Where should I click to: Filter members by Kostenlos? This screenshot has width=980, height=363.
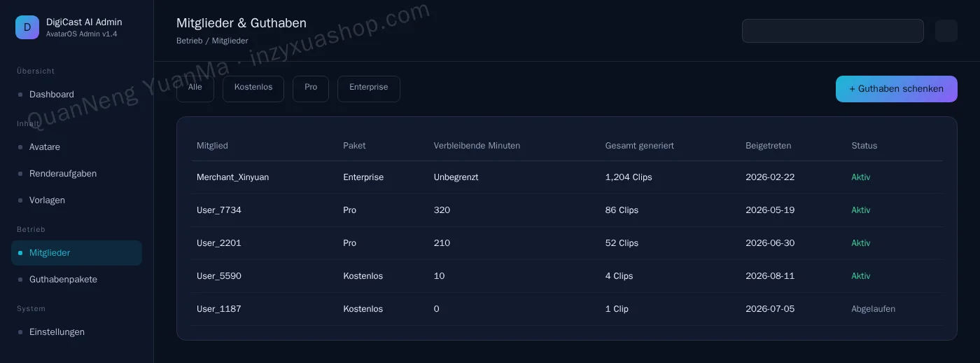click(253, 88)
